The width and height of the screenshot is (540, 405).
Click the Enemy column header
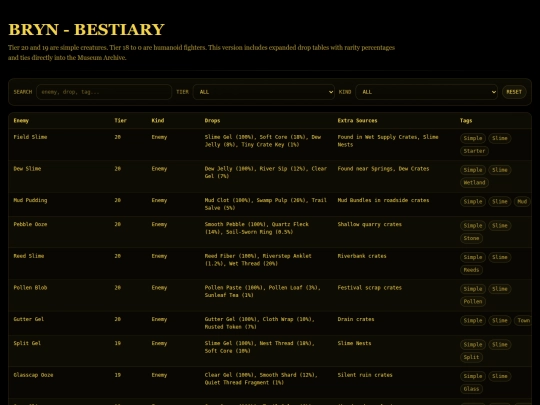tap(21, 121)
